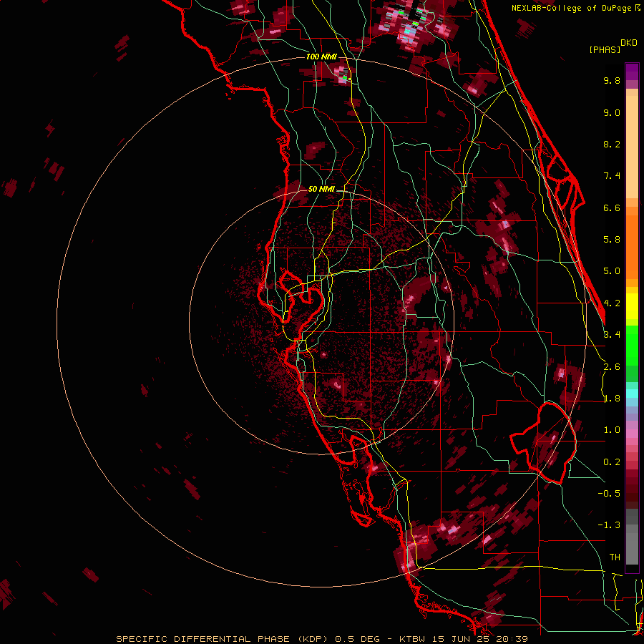Click the 5.0 scale value
The image size is (644, 644).
(612, 271)
